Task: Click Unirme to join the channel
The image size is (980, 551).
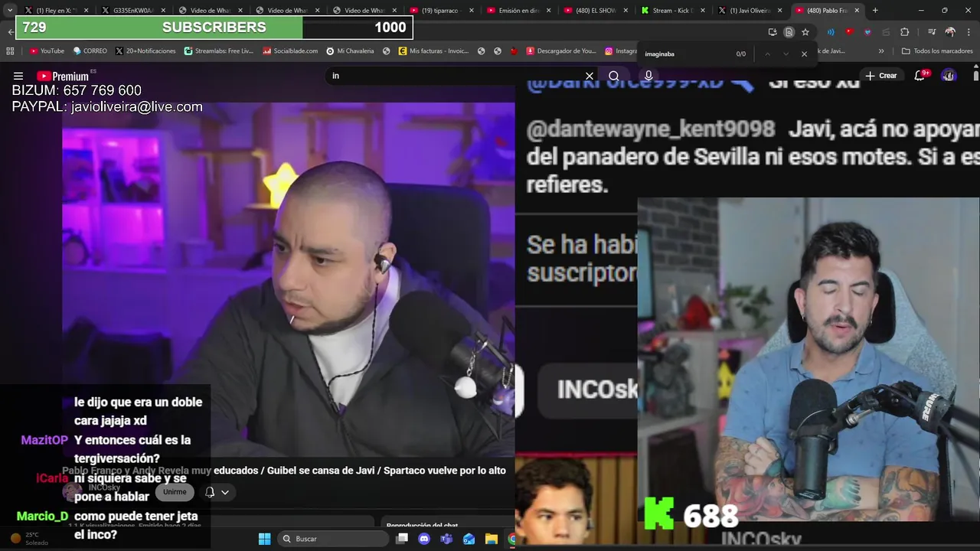Action: pos(175,492)
